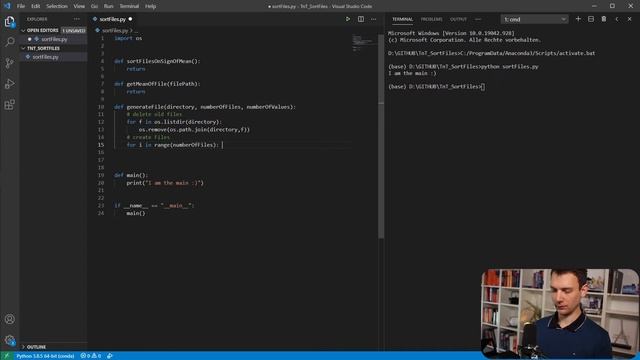Click 'def main():' line
Image resolution: width=640 pixels, height=360 pixels.
click(x=131, y=175)
